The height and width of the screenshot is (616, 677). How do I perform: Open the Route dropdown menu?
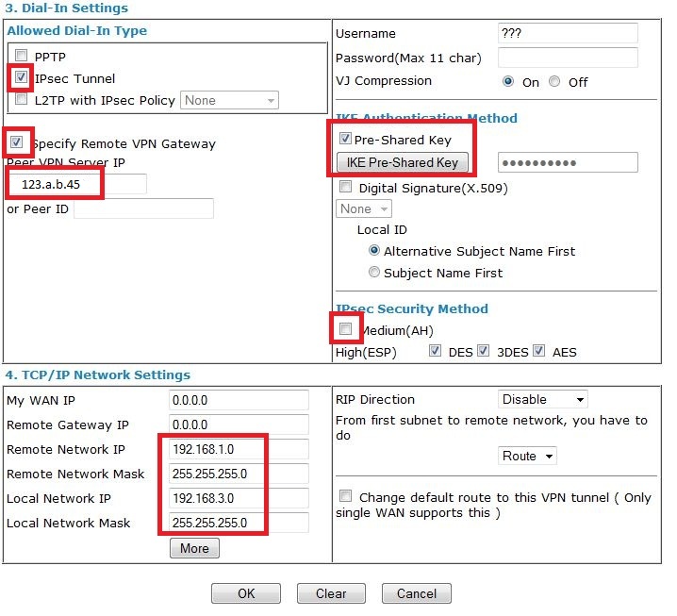point(527,456)
